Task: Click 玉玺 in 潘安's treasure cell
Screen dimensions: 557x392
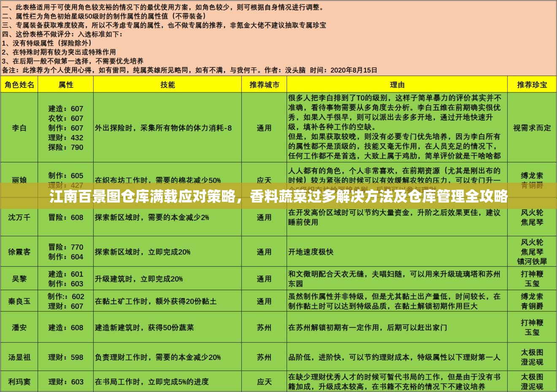Action: pyautogui.click(x=532, y=333)
